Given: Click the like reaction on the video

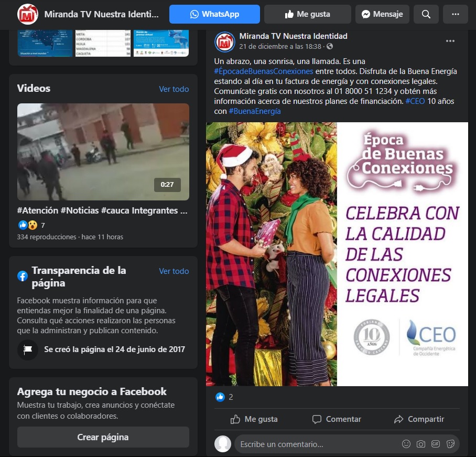Looking at the screenshot, I should point(23,225).
